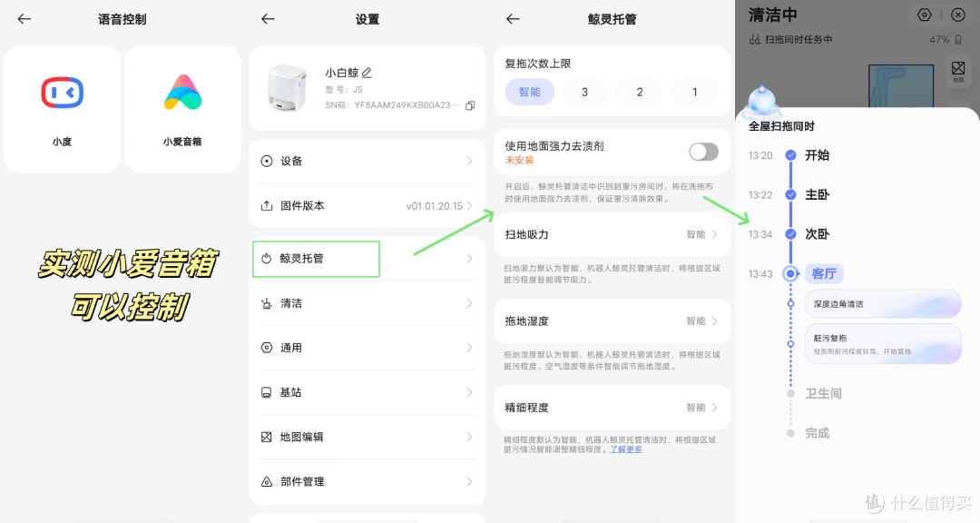Screen dimensions: 980x523
Task: Click the 开始 timeline checkpoint marker
Action: (790, 155)
